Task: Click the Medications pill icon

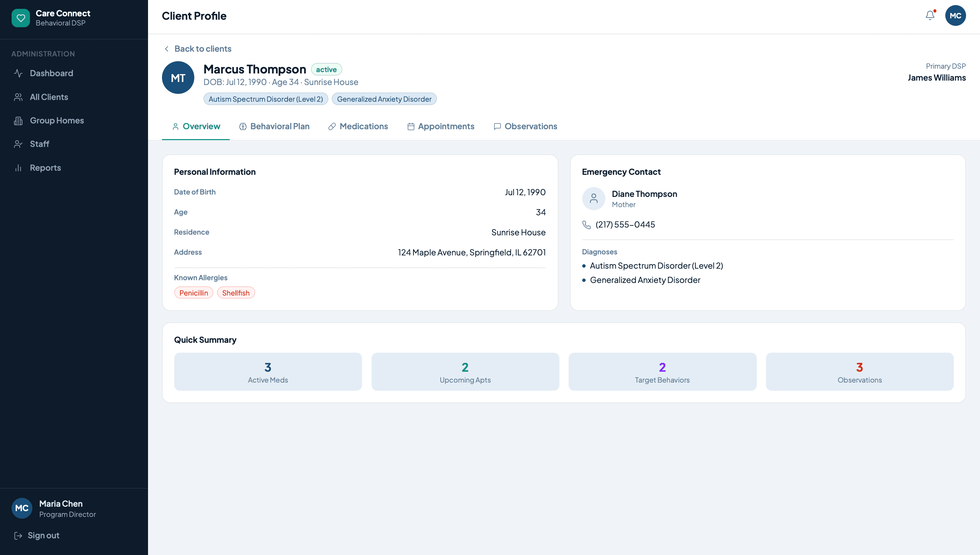Action: (x=332, y=127)
